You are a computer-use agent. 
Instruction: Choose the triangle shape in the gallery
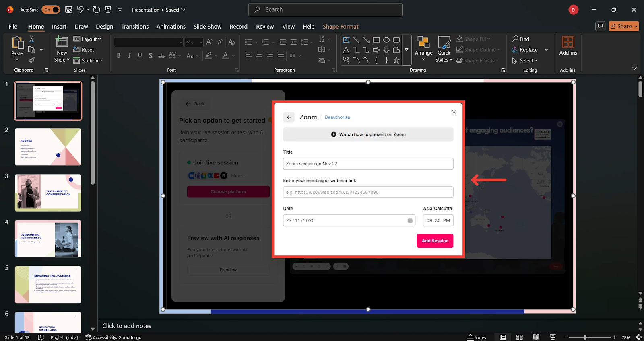pyautogui.click(x=346, y=50)
